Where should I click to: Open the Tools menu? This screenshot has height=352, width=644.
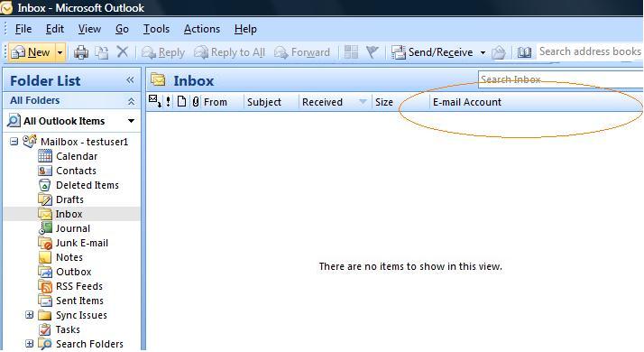pyautogui.click(x=156, y=29)
